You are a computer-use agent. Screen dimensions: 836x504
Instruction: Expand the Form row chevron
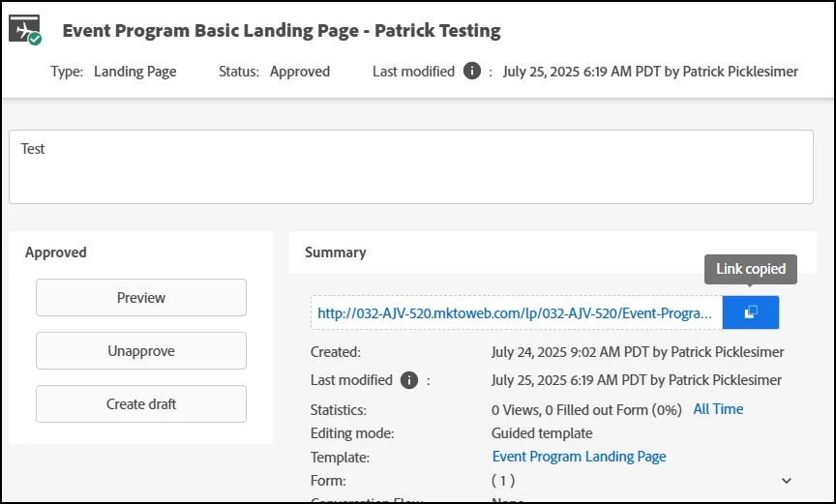tap(787, 481)
